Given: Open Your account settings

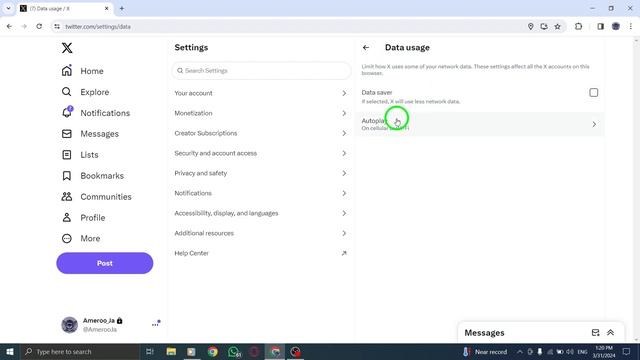Looking at the screenshot, I should click(x=260, y=93).
